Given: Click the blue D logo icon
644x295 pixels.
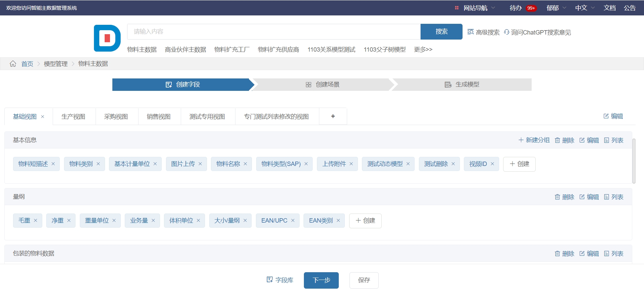Looking at the screenshot, I should (x=107, y=38).
